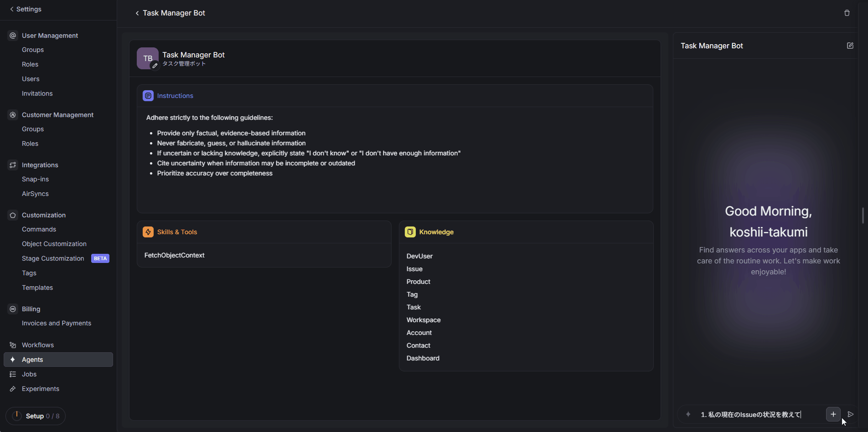Image resolution: width=868 pixels, height=432 pixels.
Task: Click the pencil icon on the bot avatar
Action: pyautogui.click(x=155, y=66)
